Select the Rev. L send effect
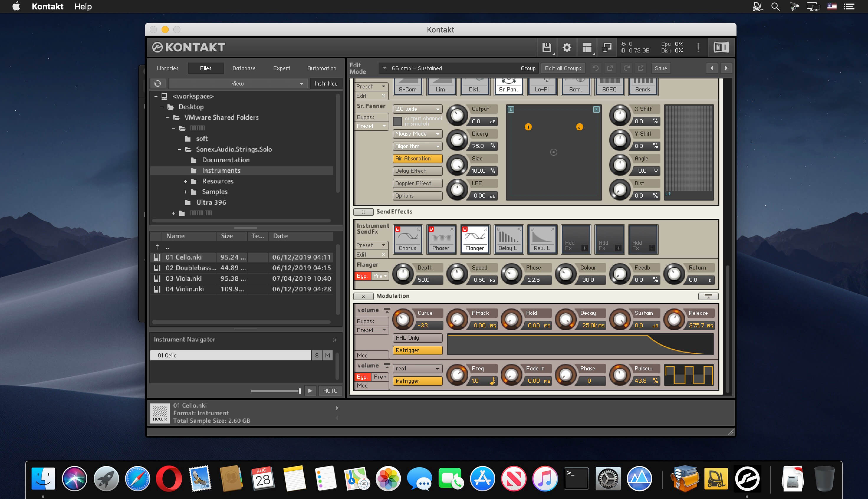 [542, 239]
